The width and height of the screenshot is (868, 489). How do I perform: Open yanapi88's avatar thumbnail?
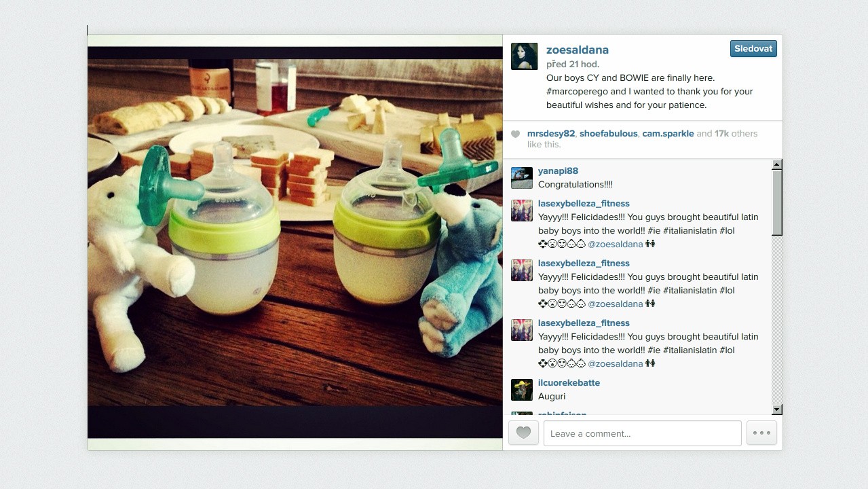click(x=522, y=178)
